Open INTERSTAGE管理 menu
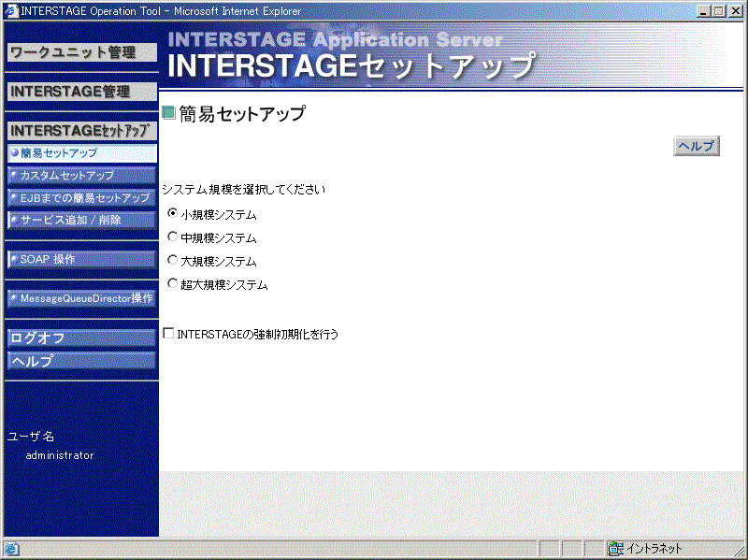The height and width of the screenshot is (560, 748). (x=82, y=92)
